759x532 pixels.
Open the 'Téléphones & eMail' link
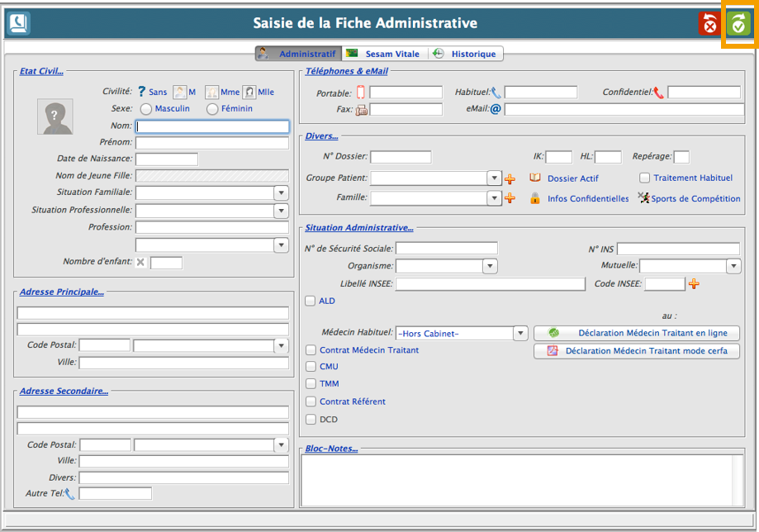pyautogui.click(x=347, y=71)
